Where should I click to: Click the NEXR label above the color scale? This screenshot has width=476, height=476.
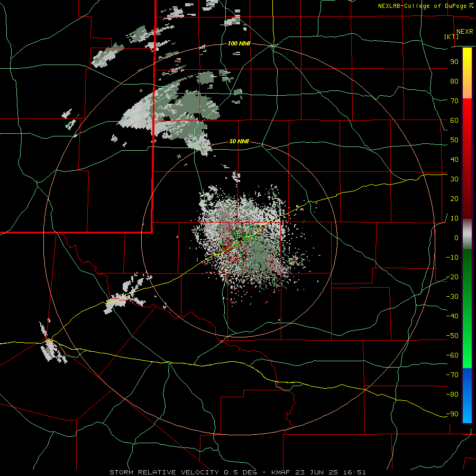click(x=465, y=32)
